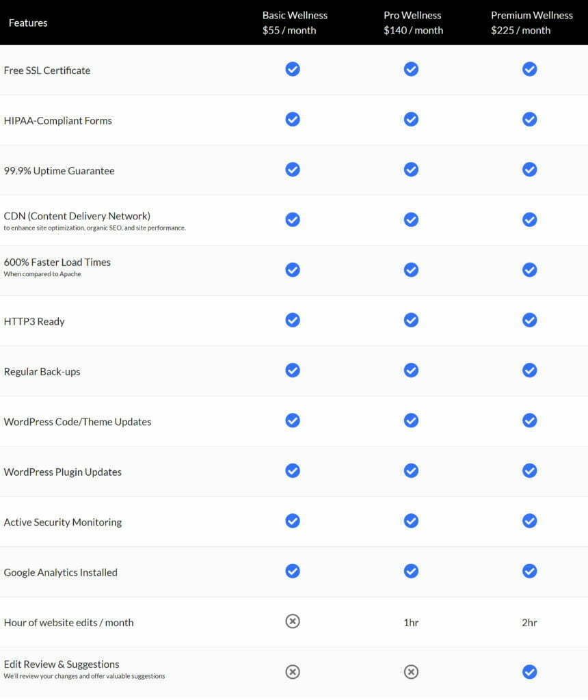Click Premium Wellness checkmark for Google Analytics Installed
Screen dimensions: 588x700
529,571
